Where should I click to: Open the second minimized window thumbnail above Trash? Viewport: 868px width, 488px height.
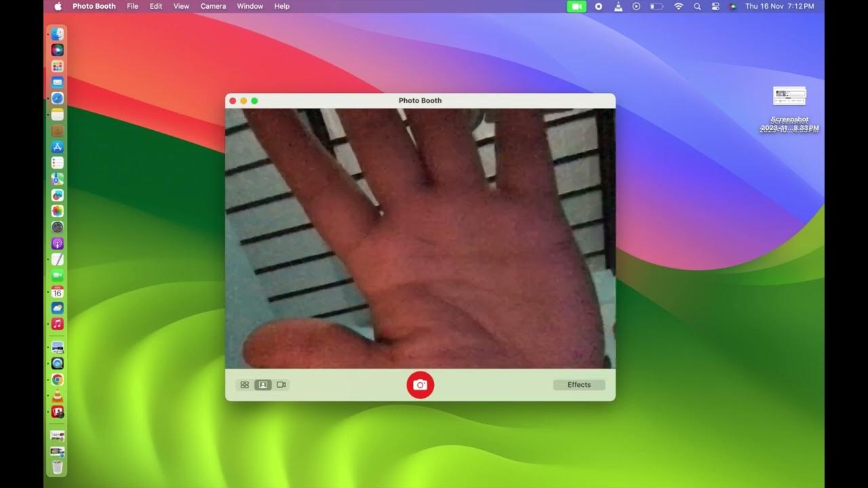click(58, 451)
